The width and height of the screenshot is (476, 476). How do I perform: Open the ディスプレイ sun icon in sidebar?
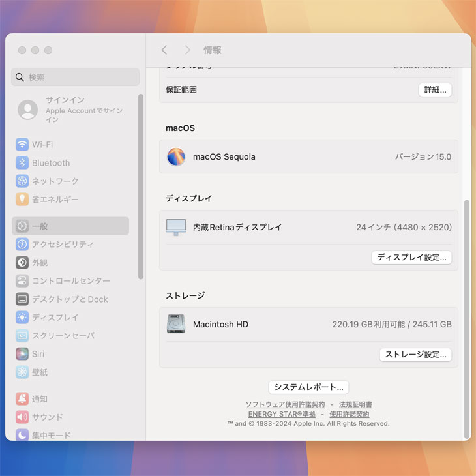click(22, 318)
